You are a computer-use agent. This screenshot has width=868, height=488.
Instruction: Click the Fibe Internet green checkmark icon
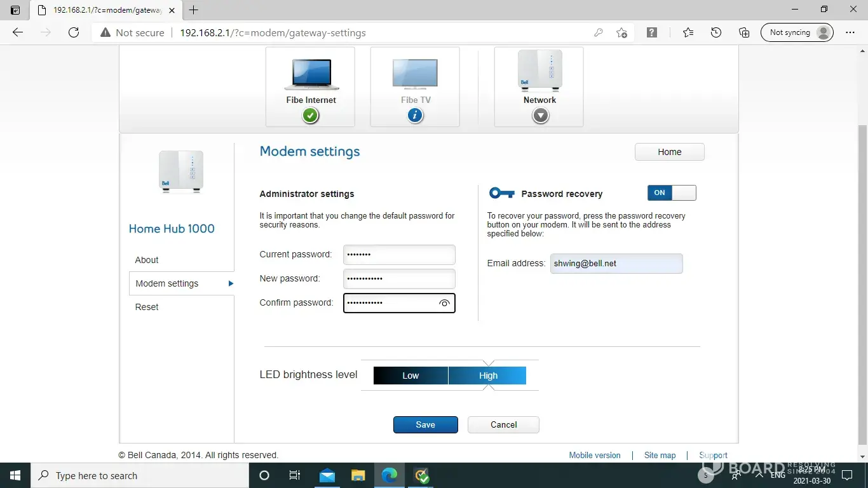(x=310, y=116)
